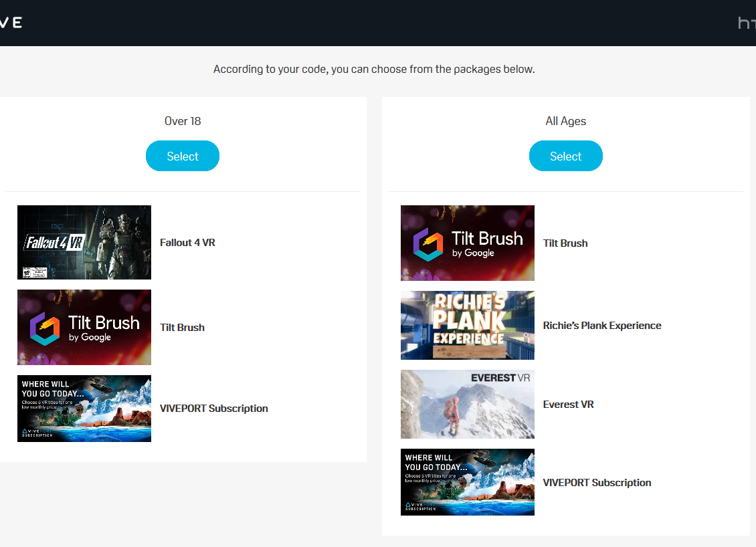Select the Over 18 package

coord(182,156)
